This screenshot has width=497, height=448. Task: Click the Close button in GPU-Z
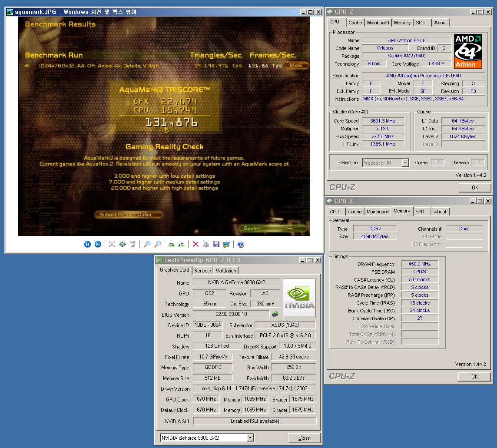(x=304, y=438)
